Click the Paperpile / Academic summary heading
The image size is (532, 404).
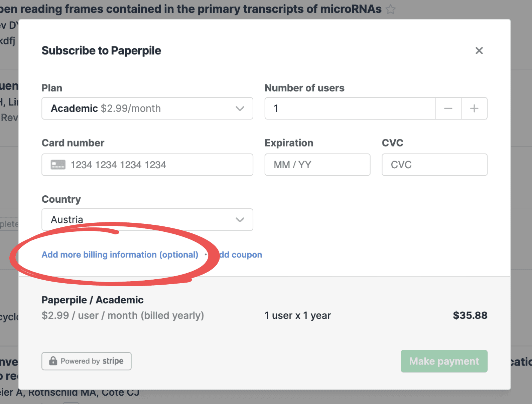click(x=92, y=300)
